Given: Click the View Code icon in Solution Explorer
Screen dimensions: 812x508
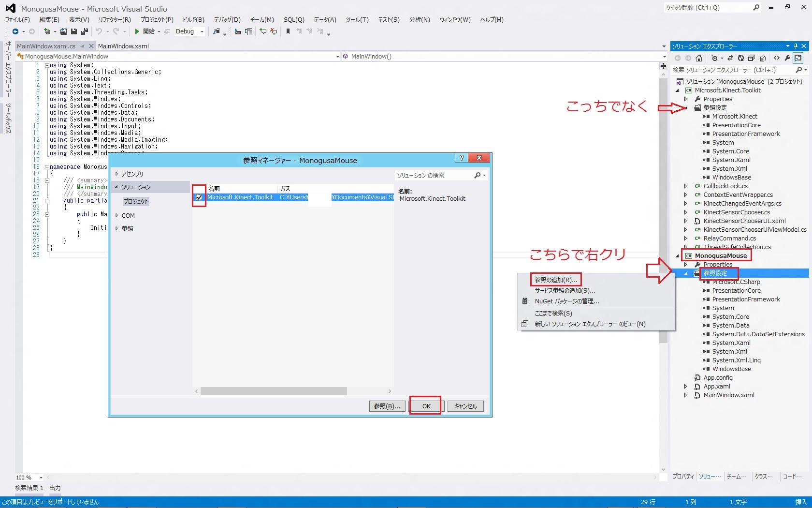Looking at the screenshot, I should [777, 58].
